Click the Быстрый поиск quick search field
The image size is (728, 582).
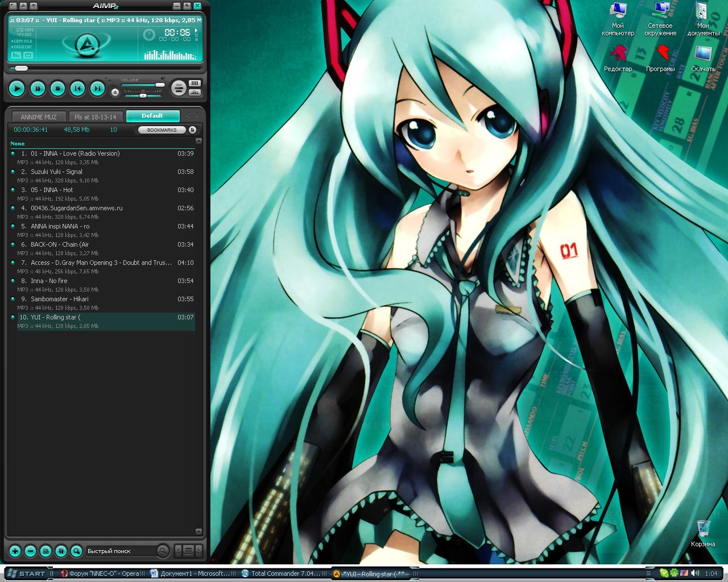[120, 551]
